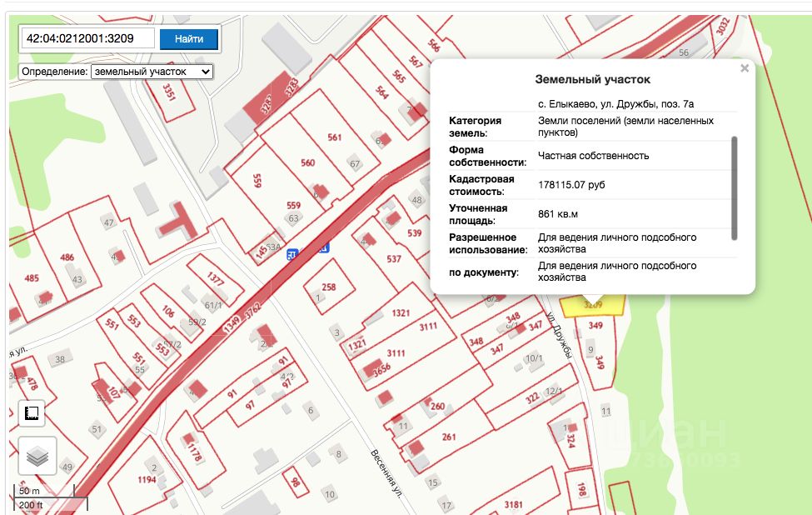The image size is (812, 515).
Task: Click parcel label 260
Action: (x=437, y=406)
